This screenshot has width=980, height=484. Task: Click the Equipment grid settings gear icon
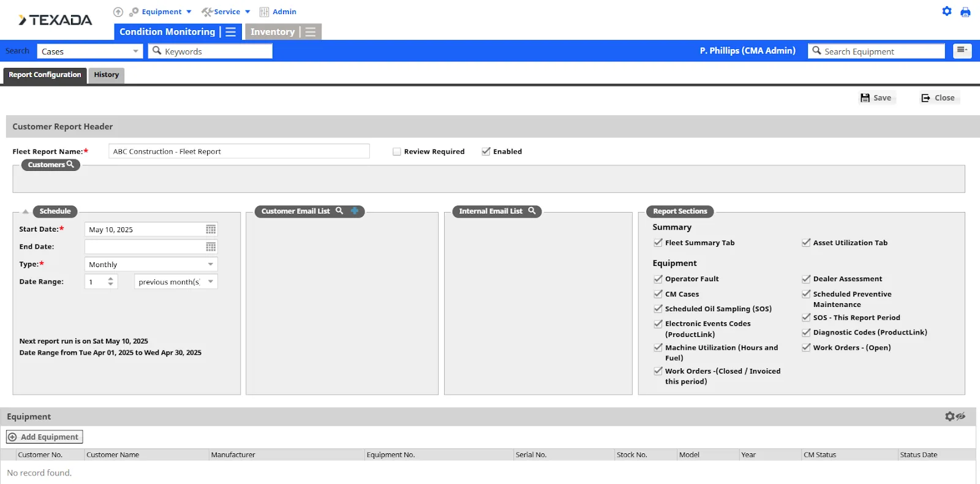[x=950, y=417]
